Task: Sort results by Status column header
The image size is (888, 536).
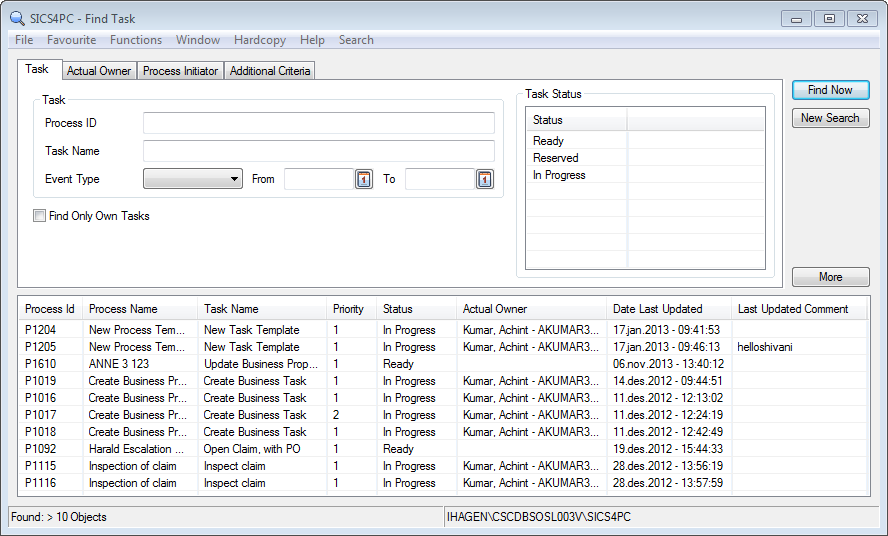Action: tap(416, 309)
